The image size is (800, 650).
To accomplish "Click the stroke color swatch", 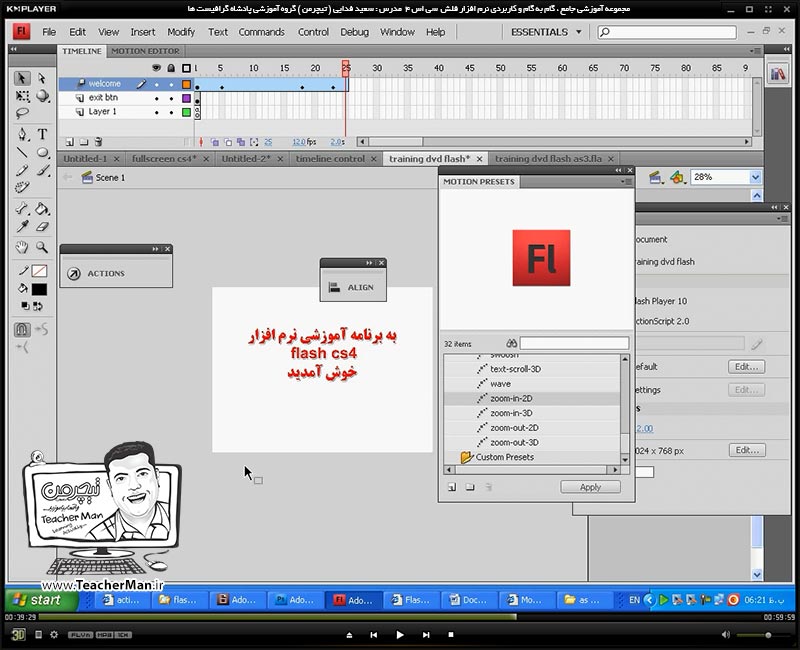I will coord(39,271).
